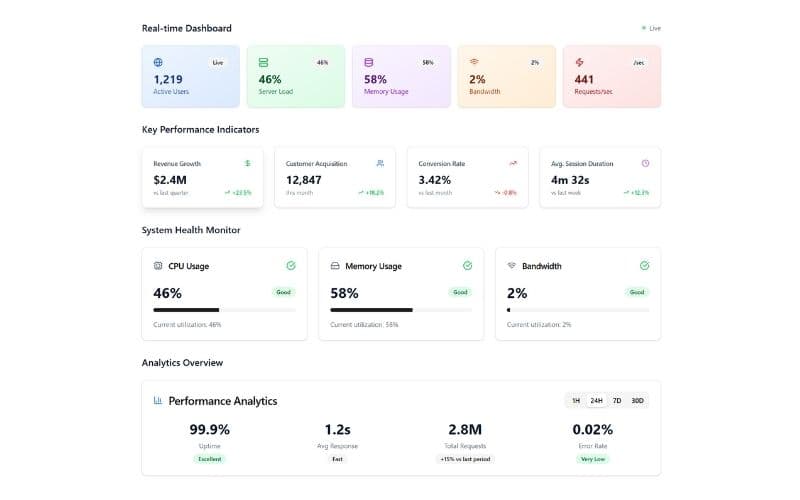Click the green check icon in CPU Usage

290,266
